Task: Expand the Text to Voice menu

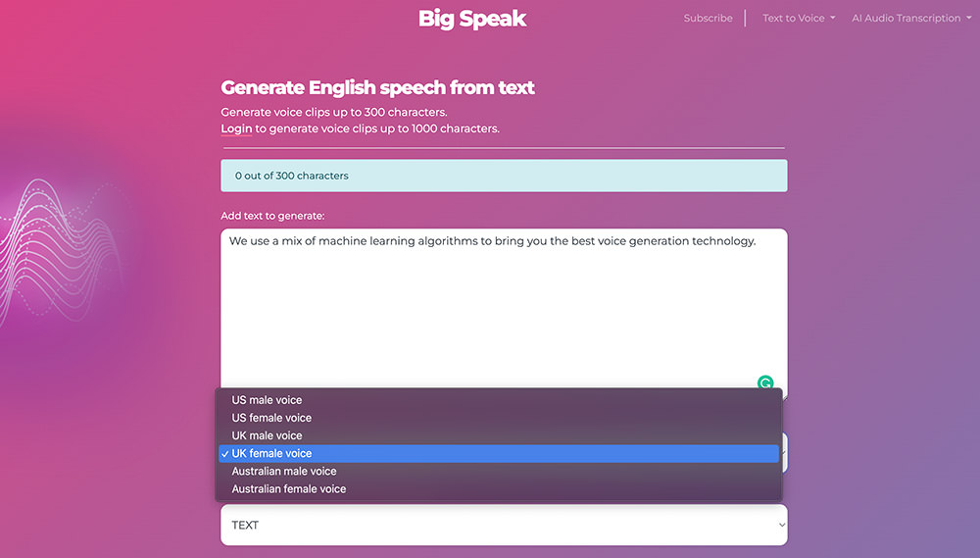Action: tap(799, 18)
